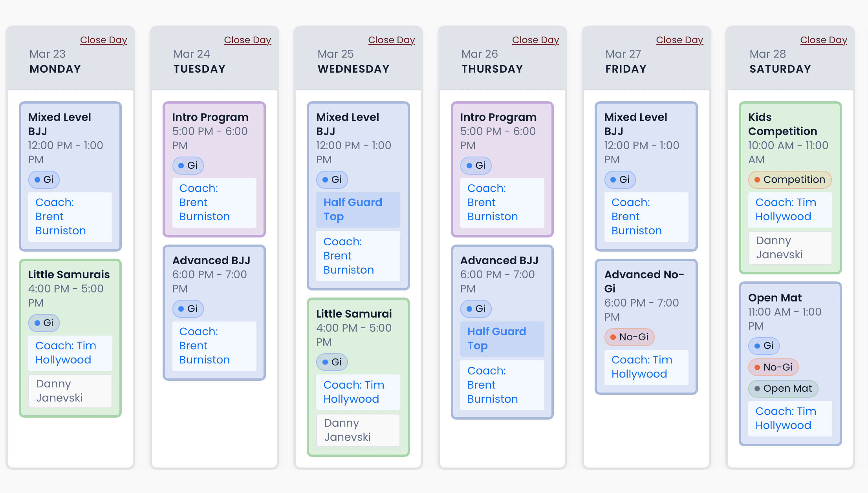Click Close Day for Thursday Mar 26
Screen dimensions: 868x493
tap(535, 40)
